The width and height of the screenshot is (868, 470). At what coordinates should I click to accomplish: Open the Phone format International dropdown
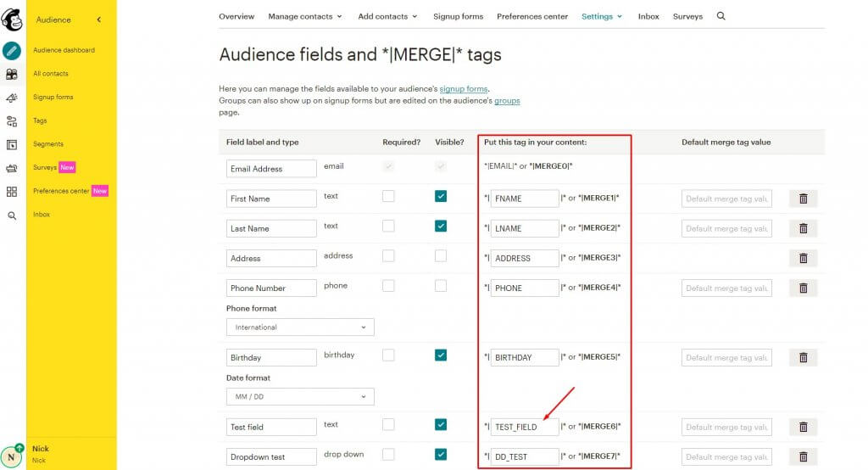pyautogui.click(x=300, y=327)
